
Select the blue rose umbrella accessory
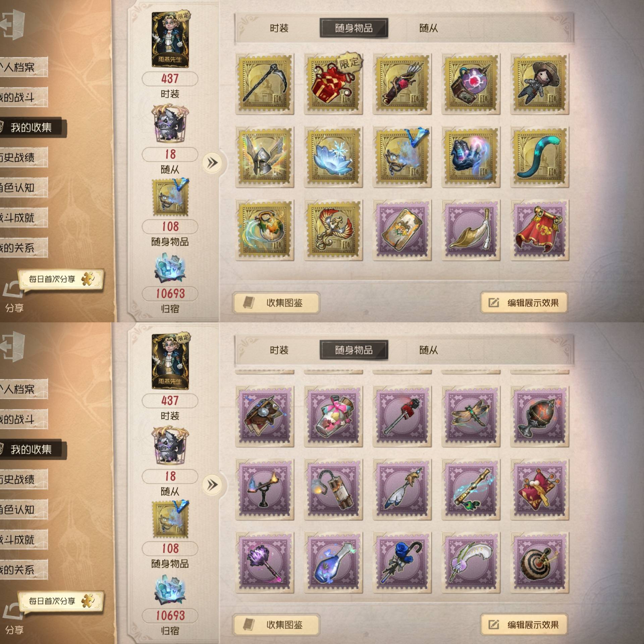(402, 562)
